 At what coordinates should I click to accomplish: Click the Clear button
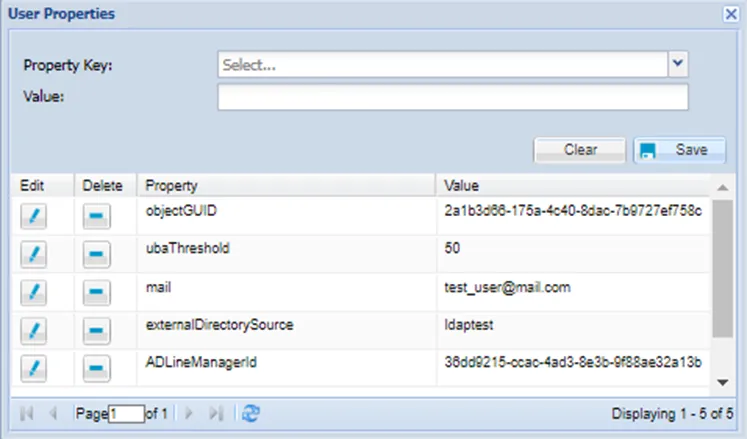pyautogui.click(x=580, y=150)
